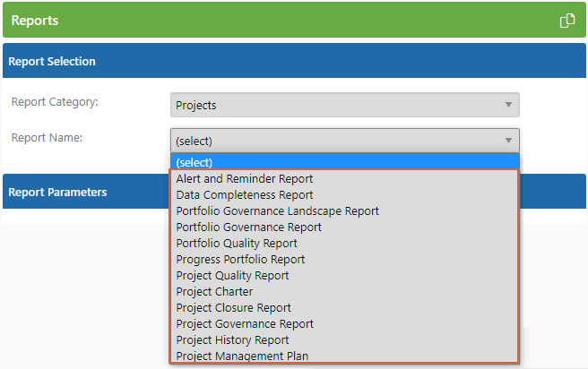Click the Report Selection section header
The height and width of the screenshot is (369, 588).
(x=294, y=61)
